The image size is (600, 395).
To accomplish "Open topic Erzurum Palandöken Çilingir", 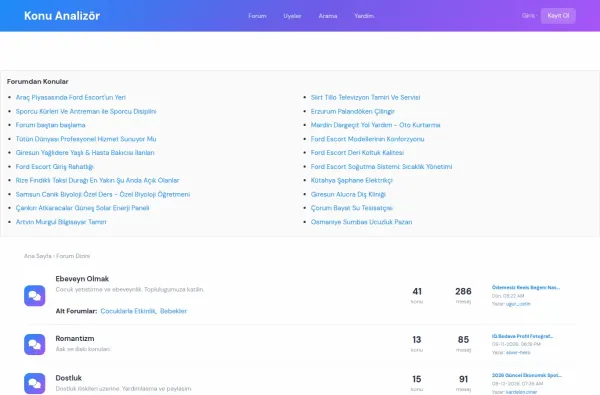I will click(x=353, y=111).
